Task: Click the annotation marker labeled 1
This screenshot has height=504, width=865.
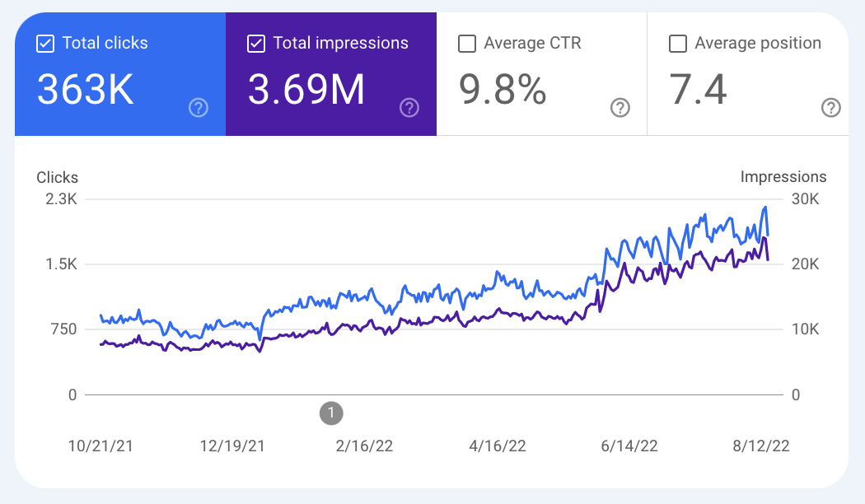Action: tap(331, 413)
